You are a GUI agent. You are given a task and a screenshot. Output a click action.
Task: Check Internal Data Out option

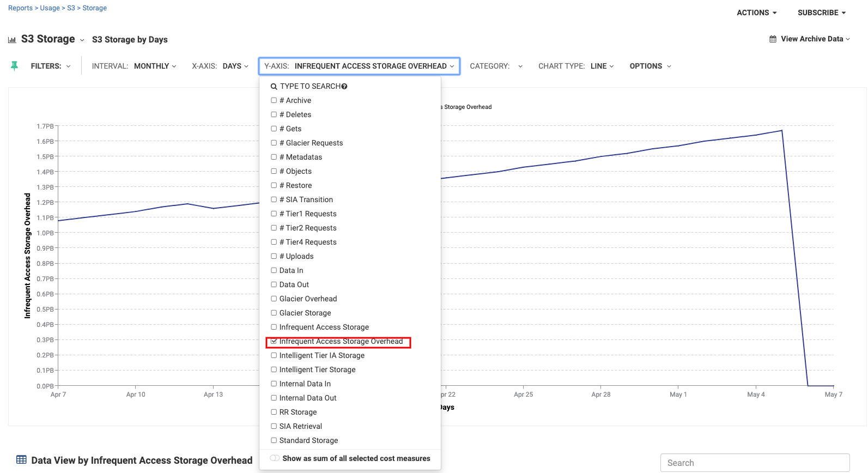click(274, 398)
